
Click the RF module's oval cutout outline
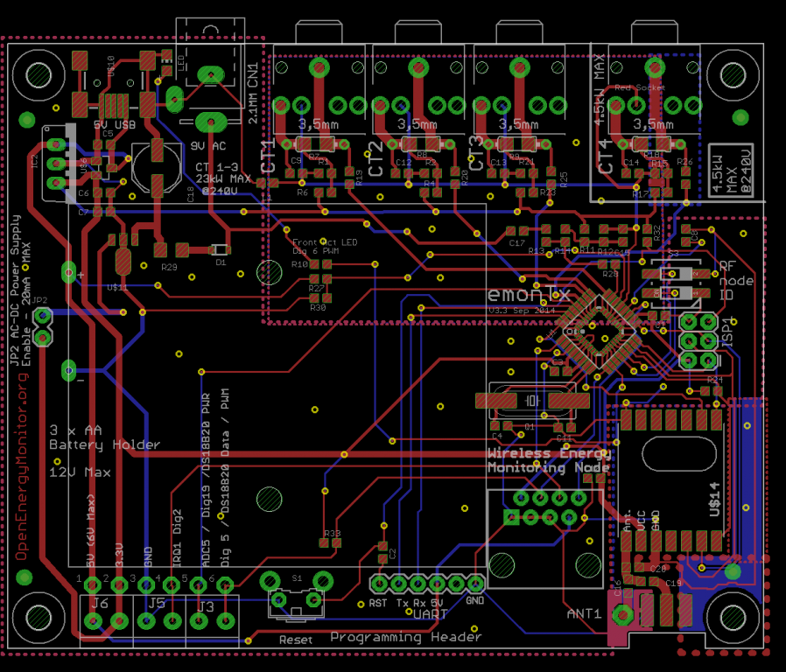(x=678, y=454)
